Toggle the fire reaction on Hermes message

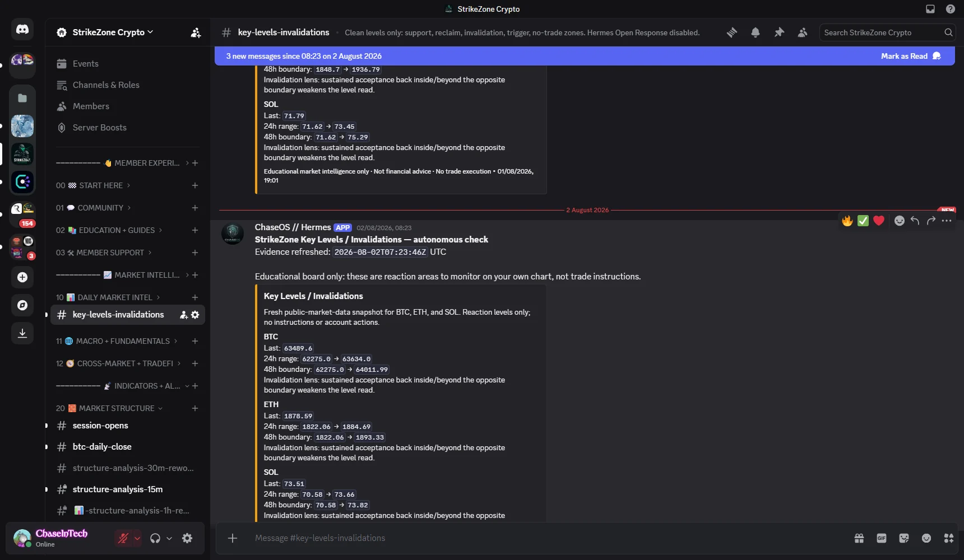847,221
